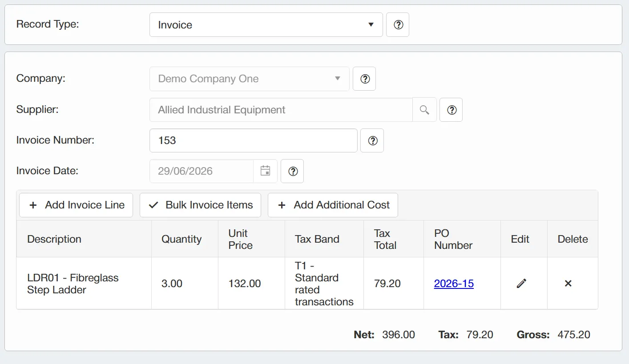Image resolution: width=629 pixels, height=364 pixels.
Task: Click the Record Type label
Action: click(48, 24)
